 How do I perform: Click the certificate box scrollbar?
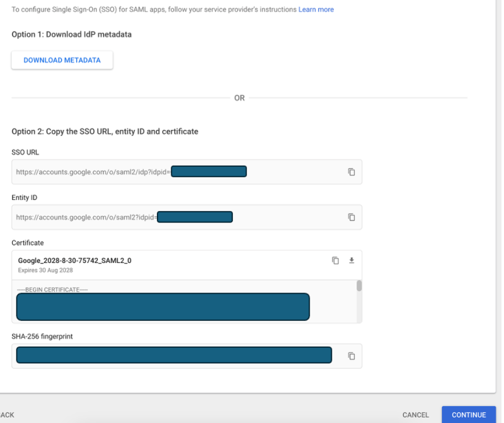point(359,287)
